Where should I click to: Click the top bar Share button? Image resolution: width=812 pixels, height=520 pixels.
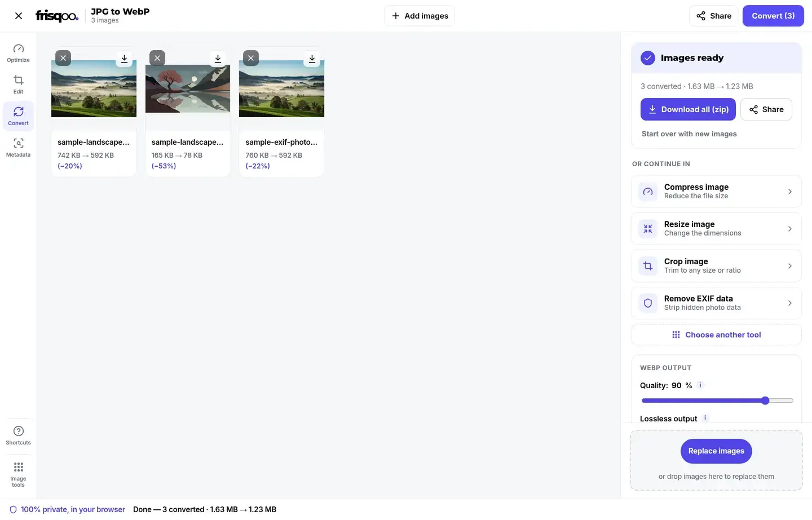click(x=713, y=16)
